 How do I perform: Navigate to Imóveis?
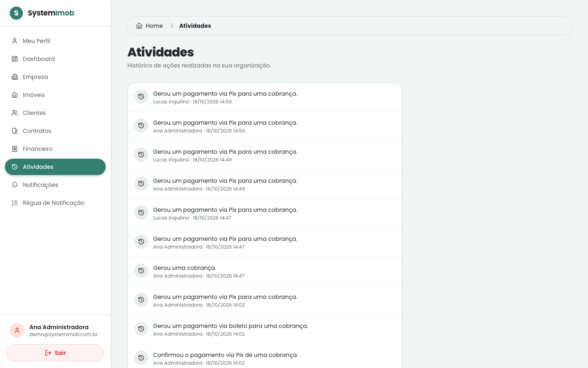(x=55, y=95)
